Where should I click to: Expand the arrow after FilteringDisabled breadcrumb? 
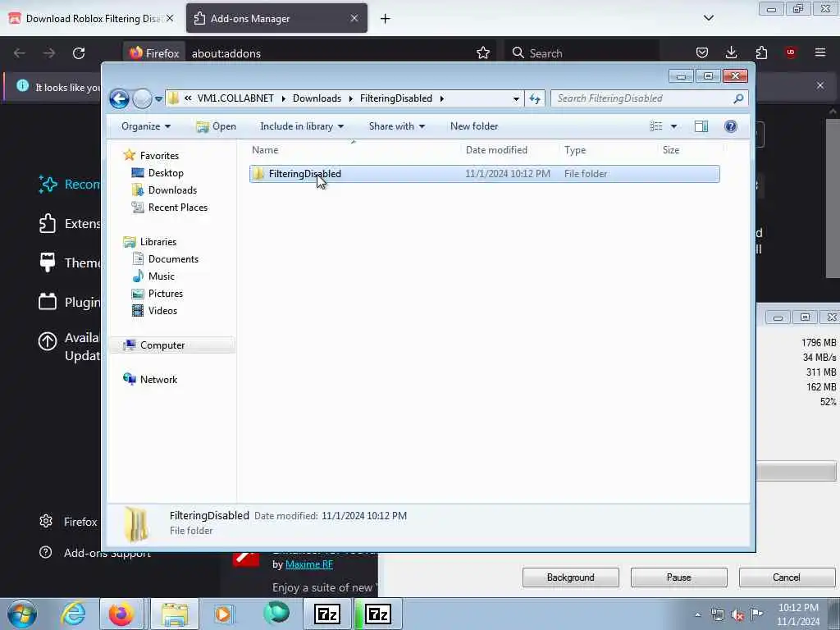tap(442, 98)
